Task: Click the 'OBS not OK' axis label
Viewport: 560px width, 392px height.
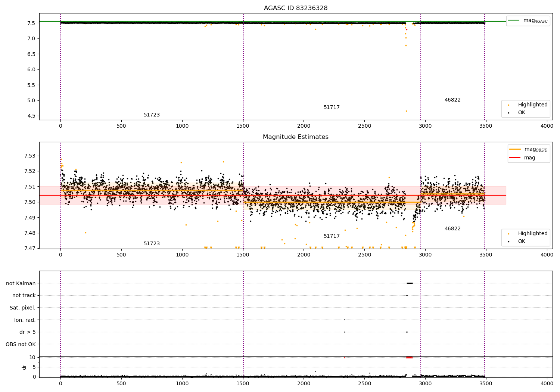Action: click(x=21, y=345)
